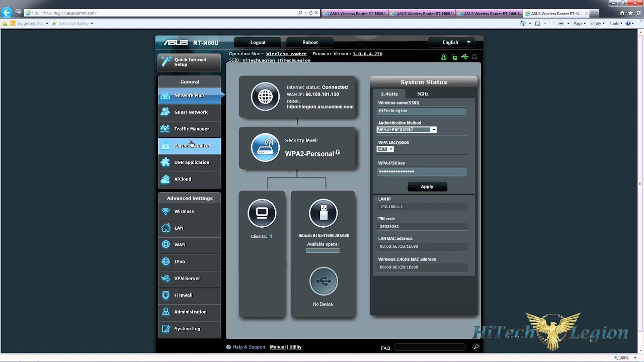Click the empty USB port No Device icon
Image resolution: width=644 pixels, height=362 pixels.
(323, 281)
